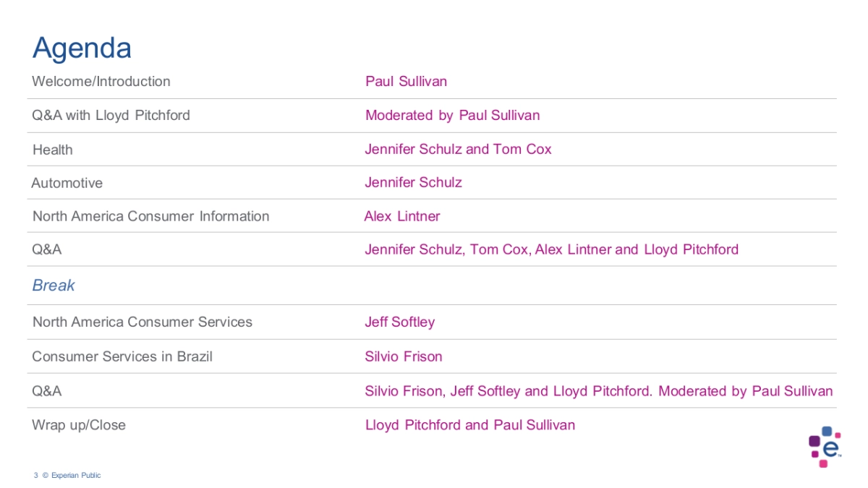Select the Welcome/Introduction agenda item
The width and height of the screenshot is (868, 488).
(x=101, y=82)
